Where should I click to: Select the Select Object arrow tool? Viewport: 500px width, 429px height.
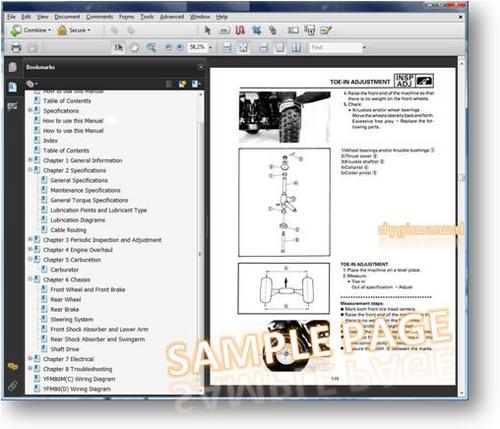pos(208,31)
